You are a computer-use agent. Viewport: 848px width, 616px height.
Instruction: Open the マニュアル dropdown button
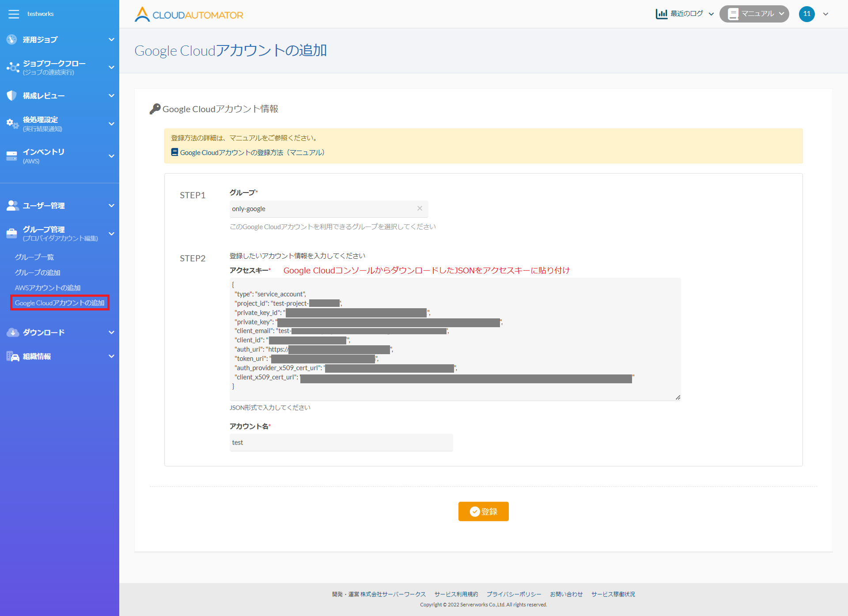coord(754,14)
